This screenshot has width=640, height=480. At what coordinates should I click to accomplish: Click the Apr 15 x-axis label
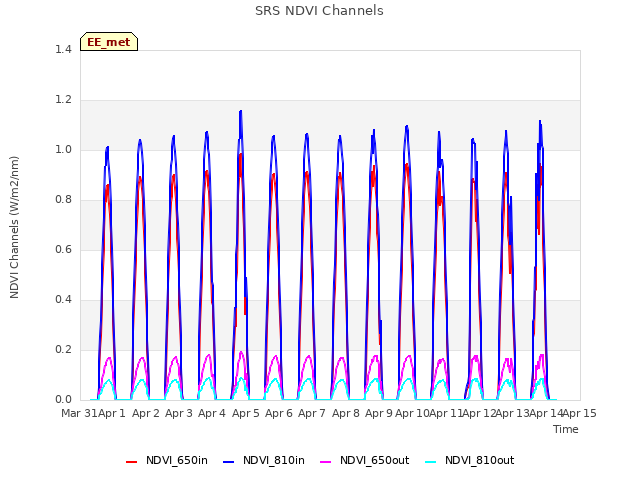(x=580, y=413)
